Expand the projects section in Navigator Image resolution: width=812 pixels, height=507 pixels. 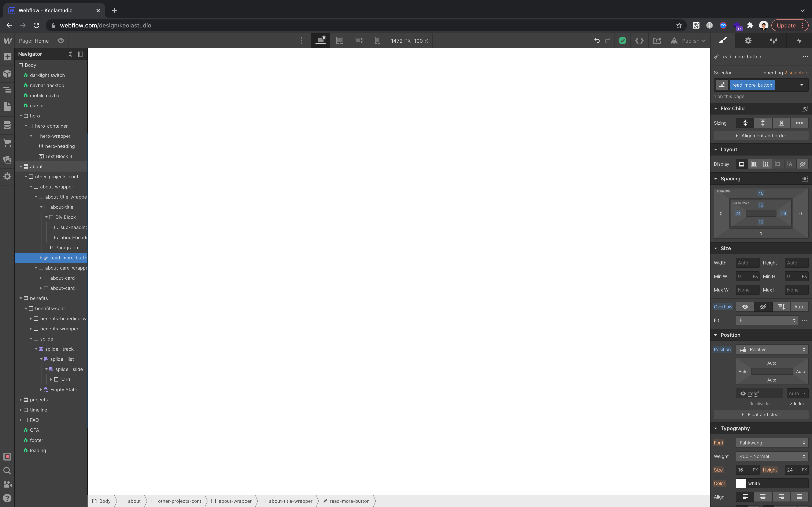(21, 400)
